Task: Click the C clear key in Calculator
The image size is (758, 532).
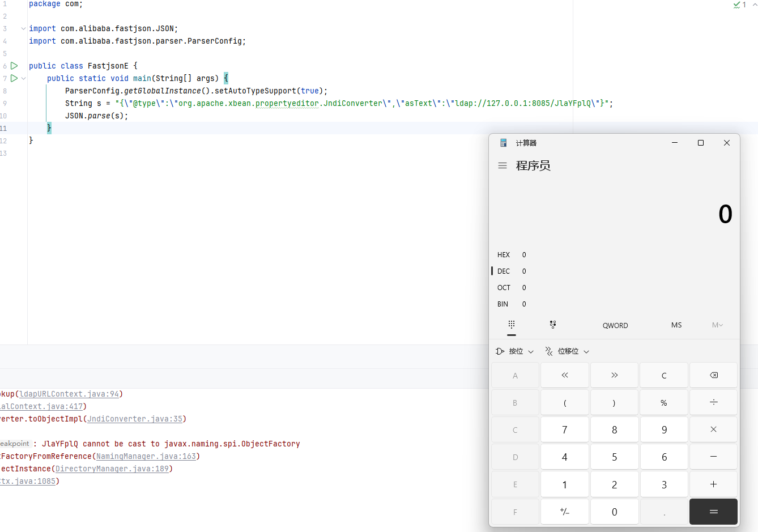Action: click(x=664, y=375)
